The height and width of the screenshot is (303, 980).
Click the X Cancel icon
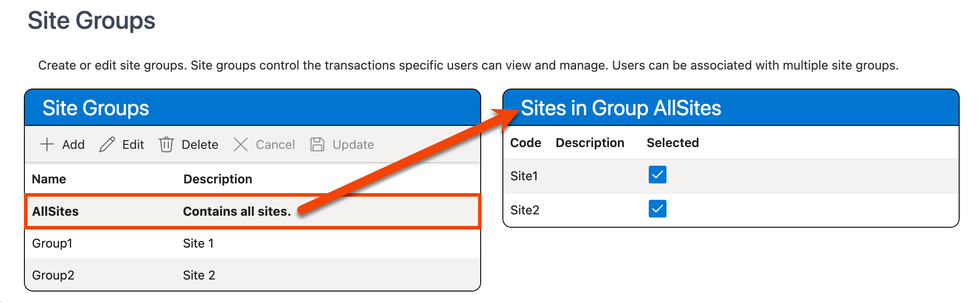tap(241, 144)
